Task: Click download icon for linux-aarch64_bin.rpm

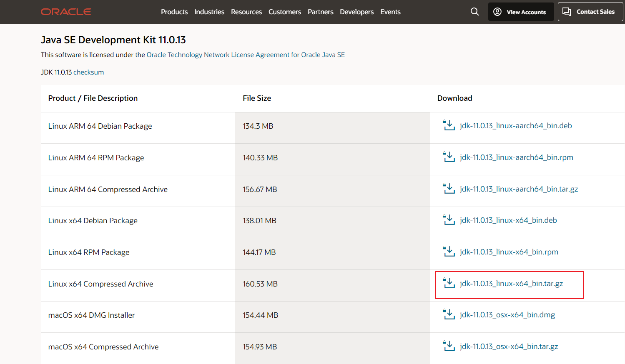Action: pos(449,157)
